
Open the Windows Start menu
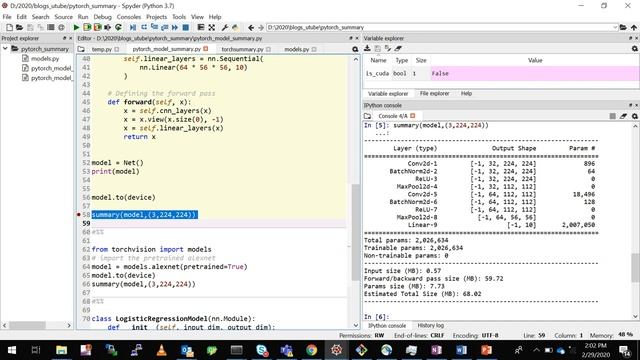pyautogui.click(x=11, y=350)
